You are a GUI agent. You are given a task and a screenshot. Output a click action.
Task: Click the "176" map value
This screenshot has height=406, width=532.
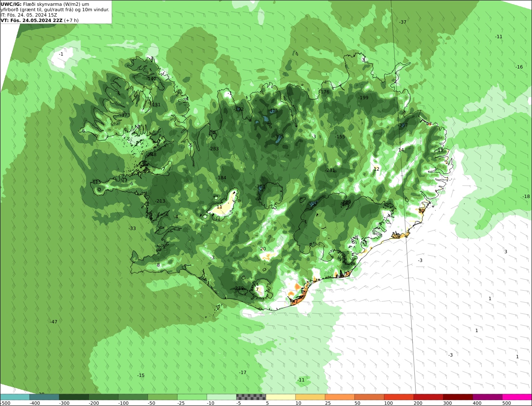[325, 92]
